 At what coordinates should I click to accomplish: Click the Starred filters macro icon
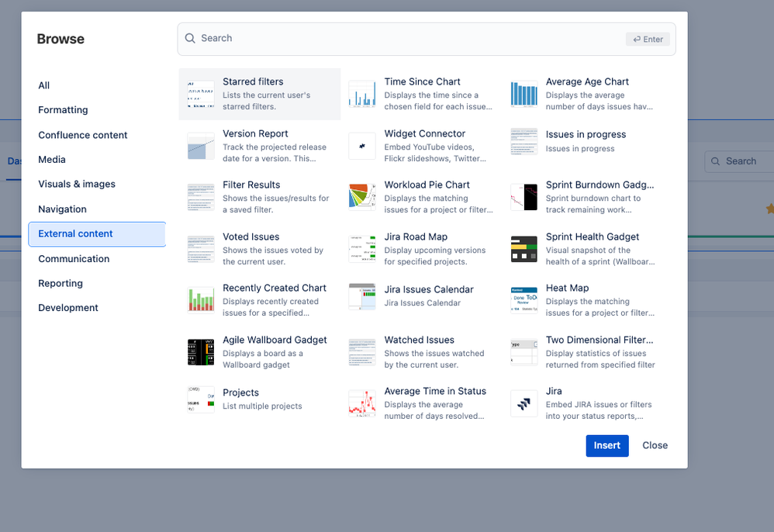pos(201,94)
